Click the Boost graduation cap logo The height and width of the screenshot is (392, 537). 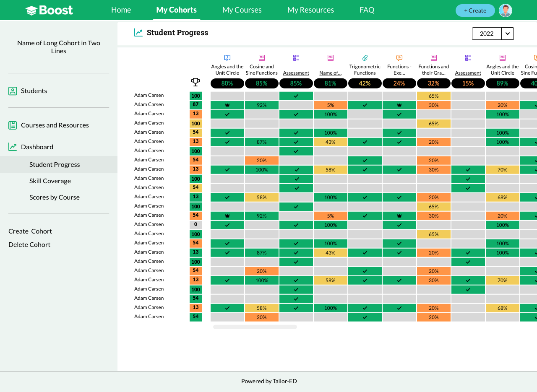31,10
